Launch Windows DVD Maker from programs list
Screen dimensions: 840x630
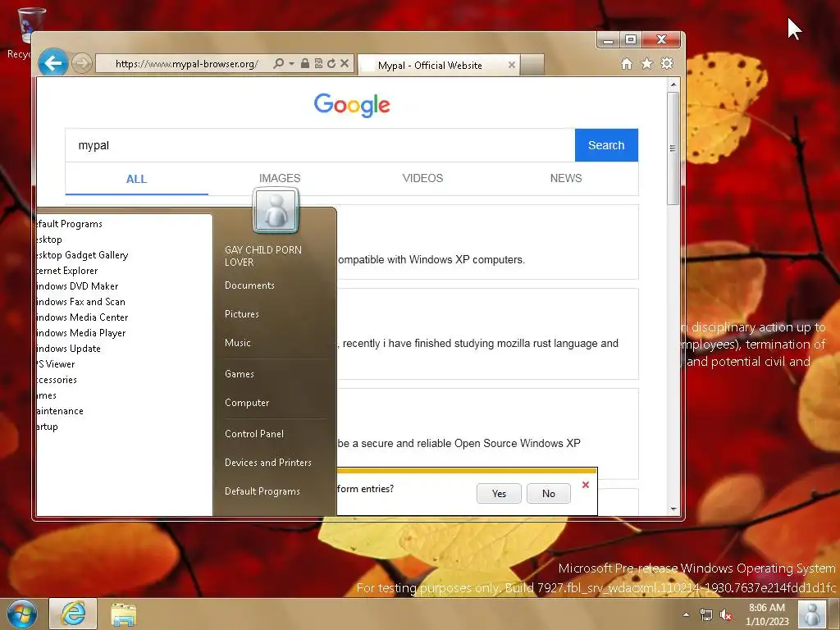pos(78,286)
